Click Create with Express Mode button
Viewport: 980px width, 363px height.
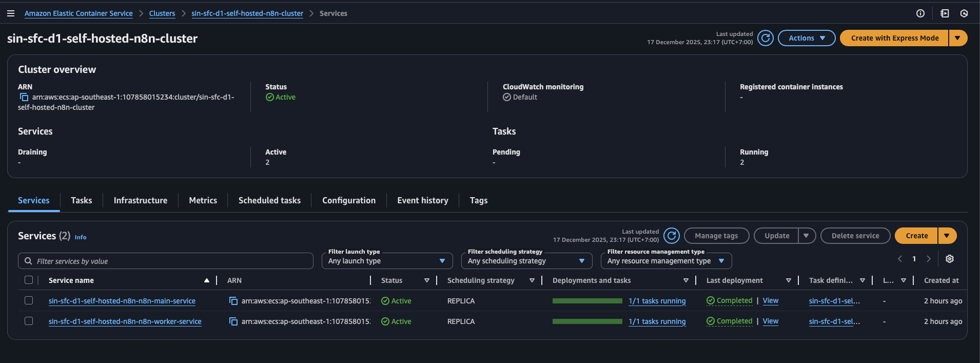(894, 38)
